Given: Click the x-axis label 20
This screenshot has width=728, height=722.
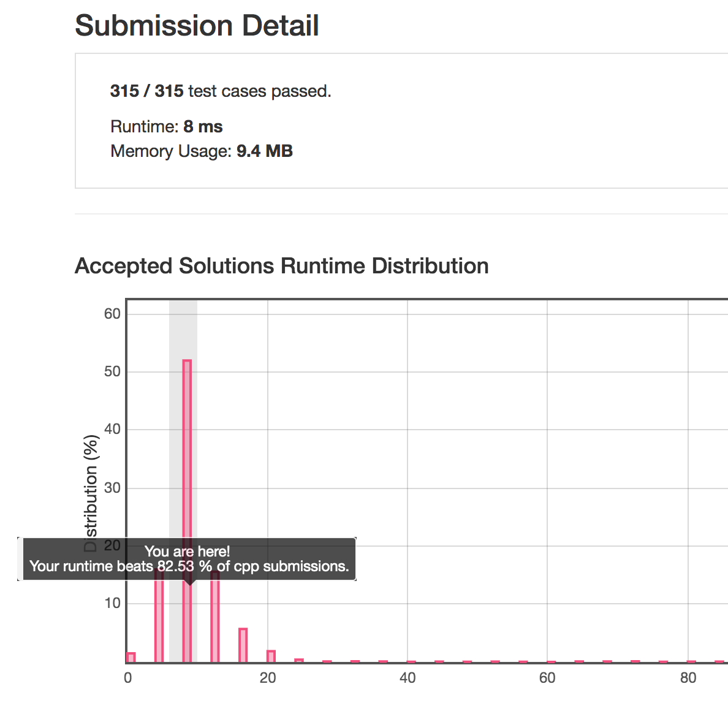Looking at the screenshot, I should (x=268, y=678).
